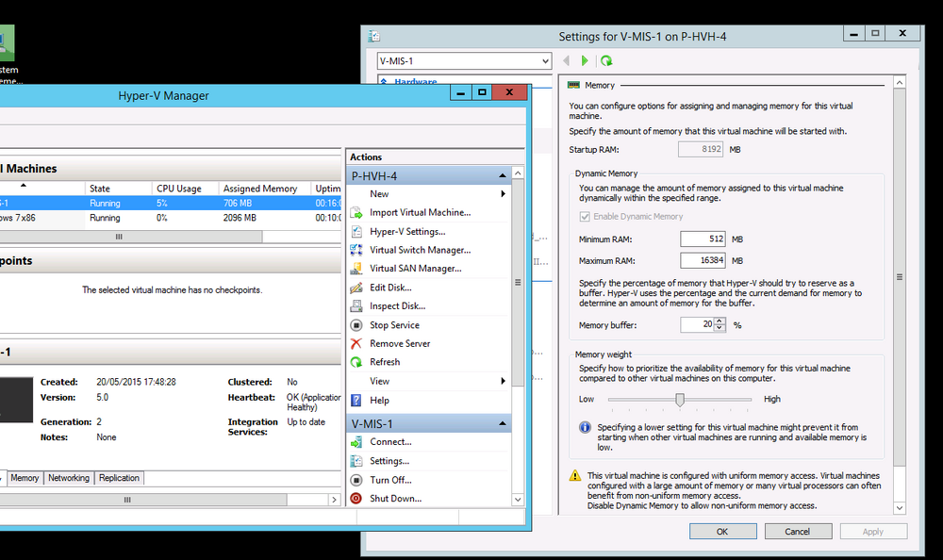Click the details pane scroll right arrow
943x560 pixels.
(x=335, y=500)
